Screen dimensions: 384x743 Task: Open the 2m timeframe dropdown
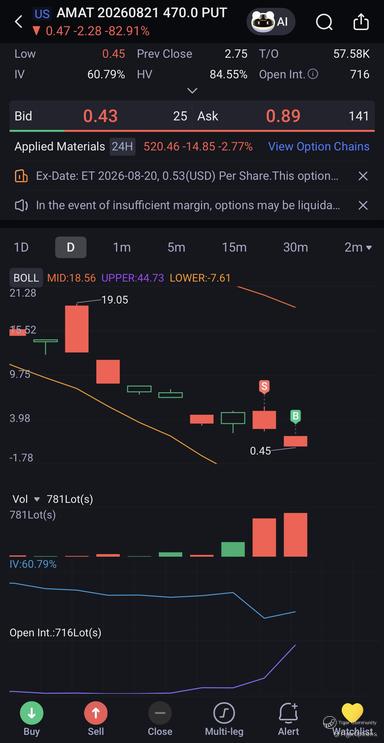(x=358, y=247)
